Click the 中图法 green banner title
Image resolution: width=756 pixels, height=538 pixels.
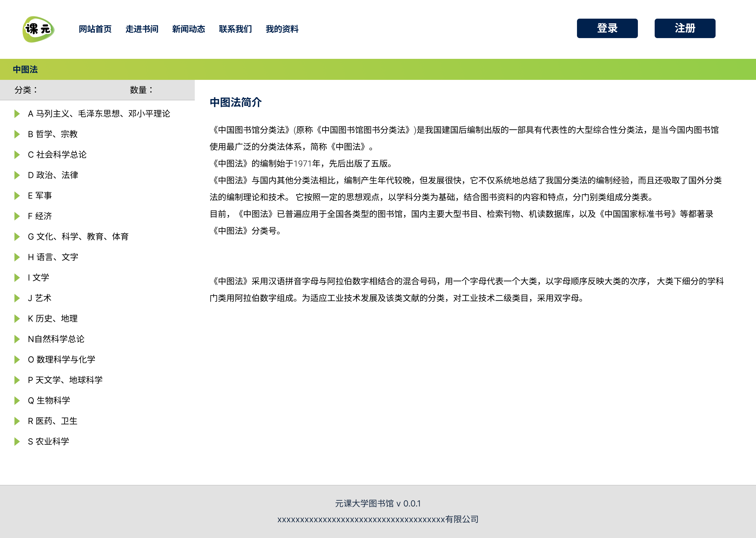tap(25, 70)
